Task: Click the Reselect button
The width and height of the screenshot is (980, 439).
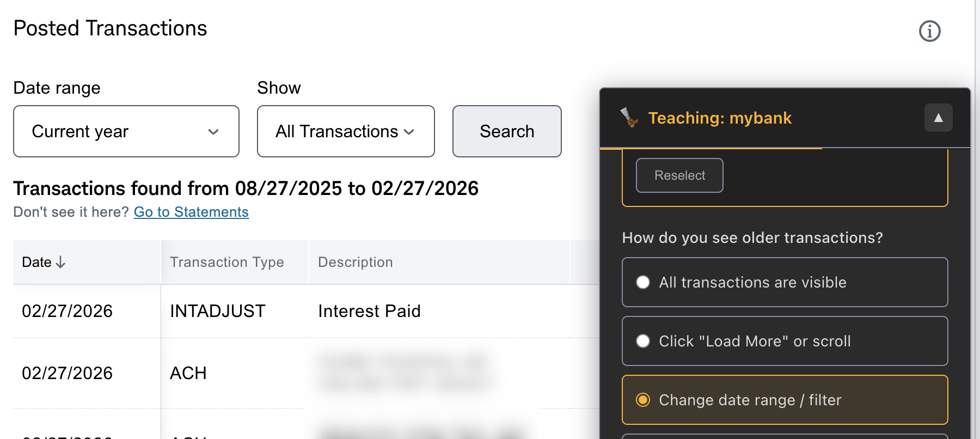Action: 679,175
